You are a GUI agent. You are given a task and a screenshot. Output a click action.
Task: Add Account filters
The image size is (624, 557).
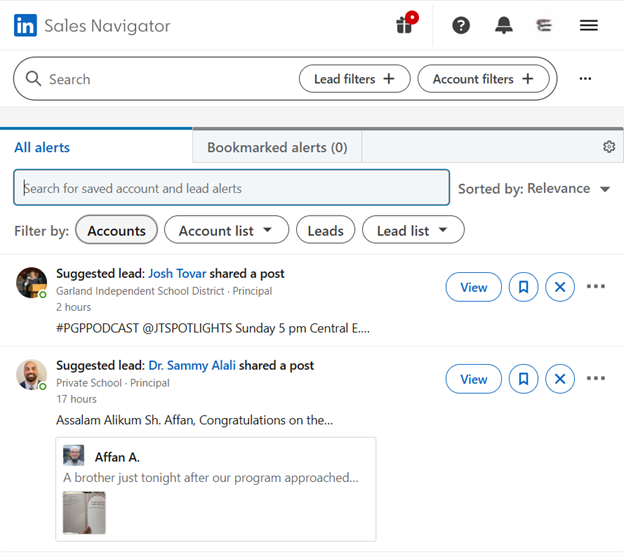pos(483,79)
